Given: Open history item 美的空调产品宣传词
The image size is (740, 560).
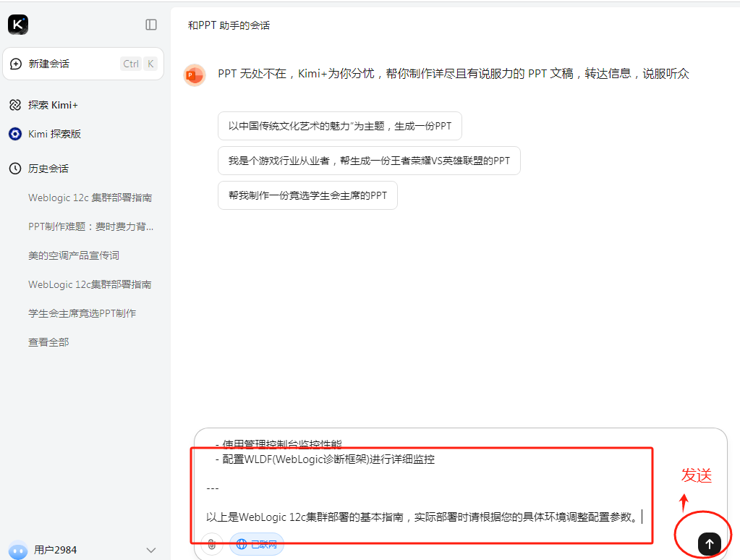Looking at the screenshot, I should tap(74, 255).
